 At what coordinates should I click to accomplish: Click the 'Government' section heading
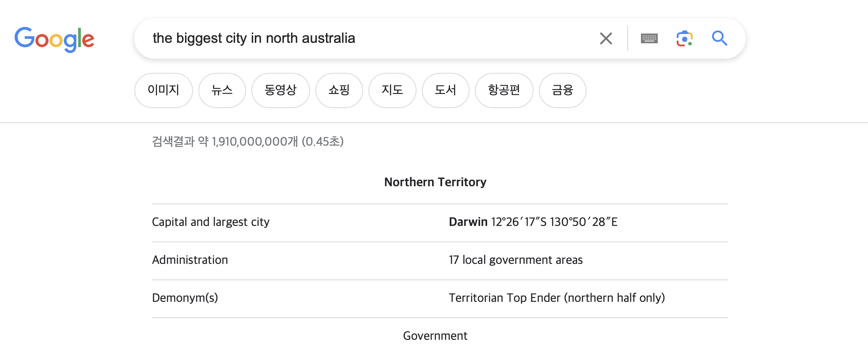tap(435, 336)
